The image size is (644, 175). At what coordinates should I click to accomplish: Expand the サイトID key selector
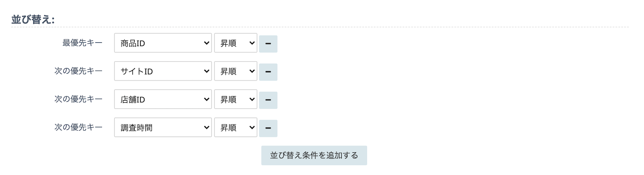coord(163,71)
